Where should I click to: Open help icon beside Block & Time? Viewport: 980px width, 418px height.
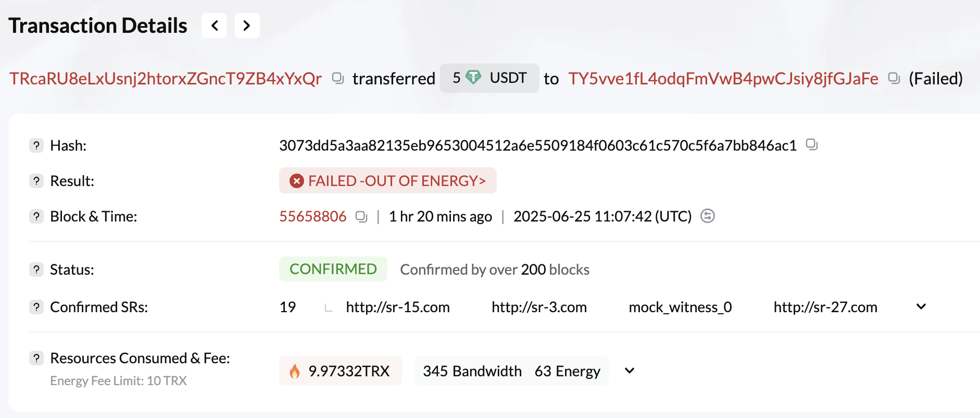click(36, 216)
